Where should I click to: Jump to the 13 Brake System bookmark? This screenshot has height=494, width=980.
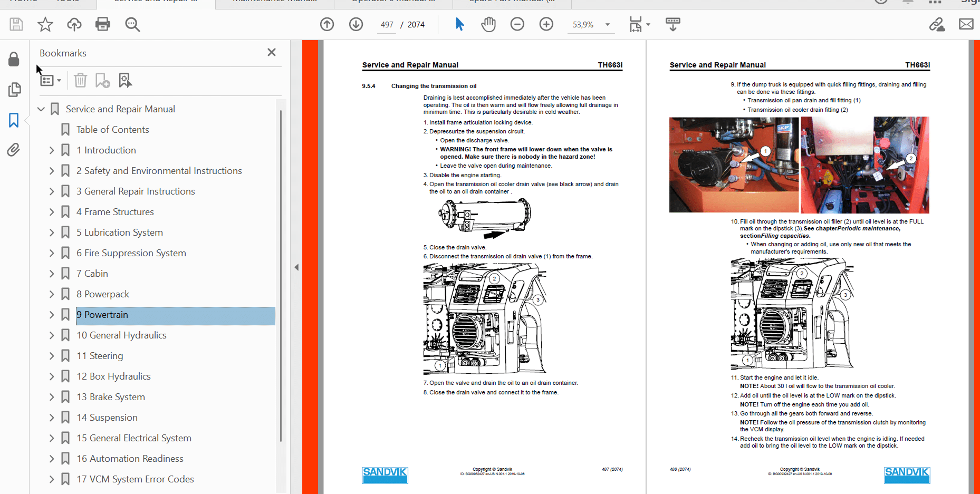coord(111,397)
